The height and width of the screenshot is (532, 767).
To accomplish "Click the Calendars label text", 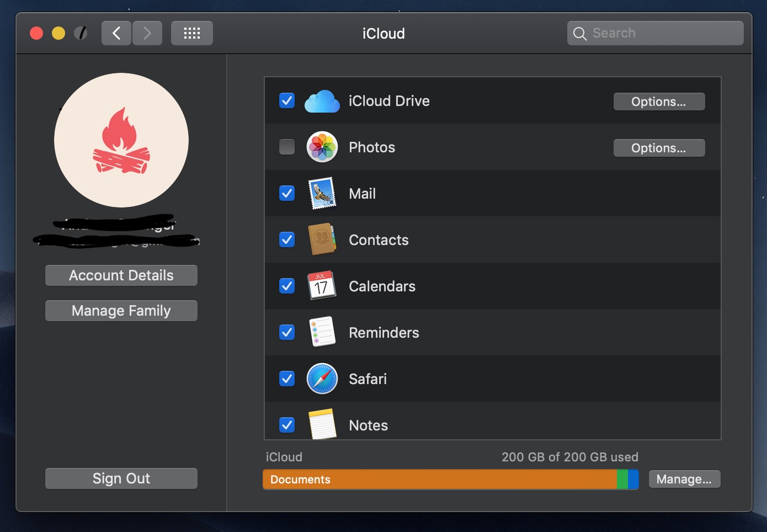I will pos(382,286).
